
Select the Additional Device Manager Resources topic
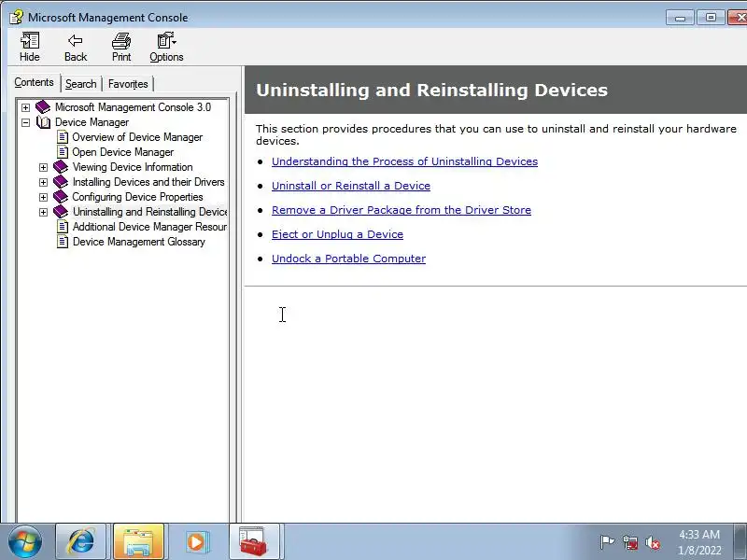click(149, 227)
